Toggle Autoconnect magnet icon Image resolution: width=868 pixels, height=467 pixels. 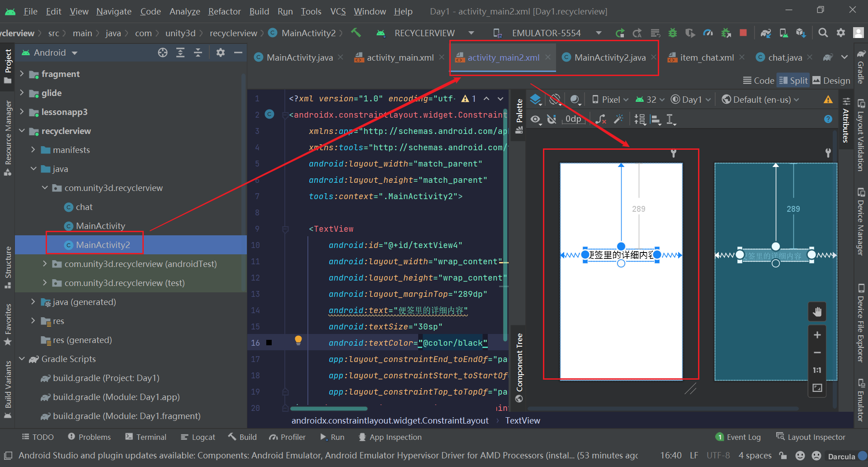pos(552,119)
